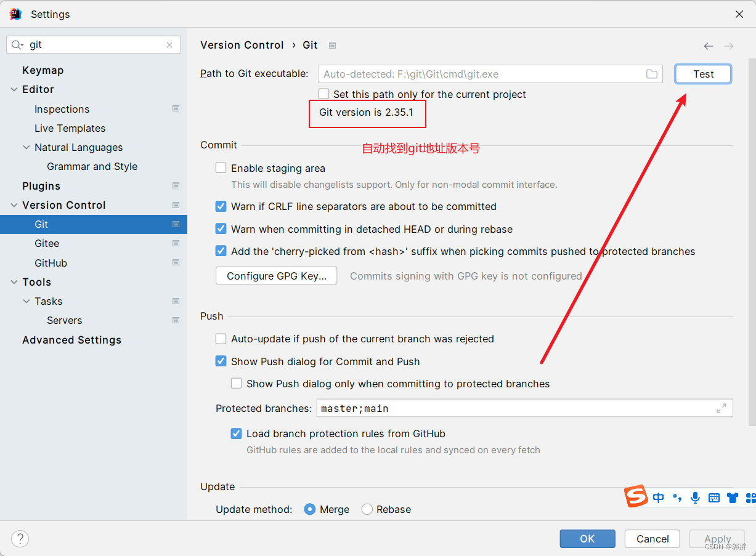Toggle IME punctuation mode icon
Screen dimensions: 756x556
pos(677,498)
